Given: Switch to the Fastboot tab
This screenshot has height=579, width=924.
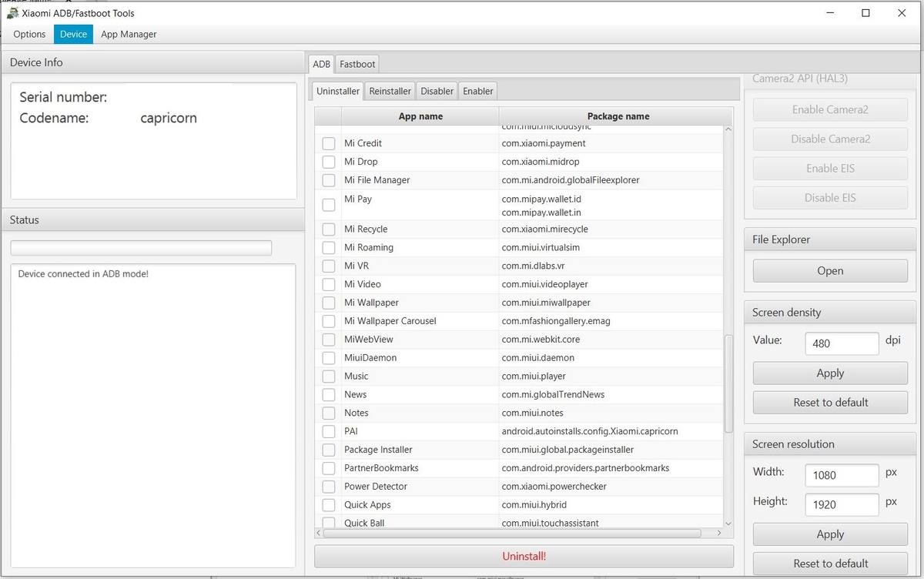Looking at the screenshot, I should click(357, 64).
